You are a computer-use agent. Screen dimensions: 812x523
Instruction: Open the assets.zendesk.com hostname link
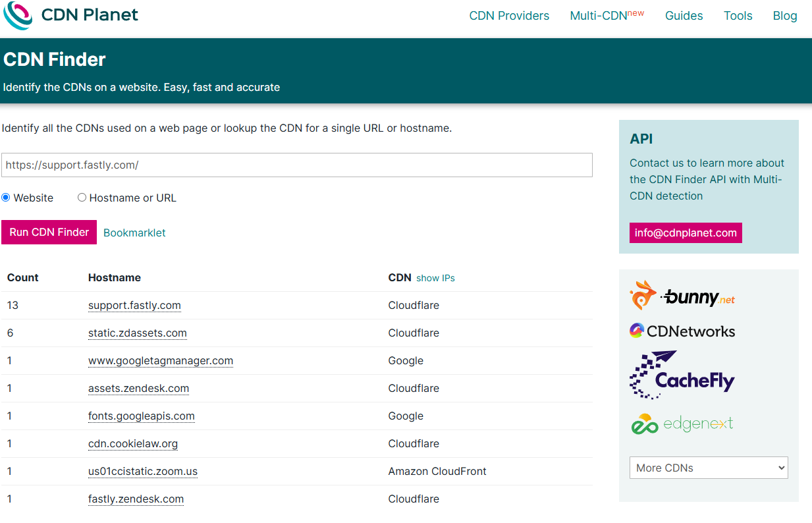(138, 389)
